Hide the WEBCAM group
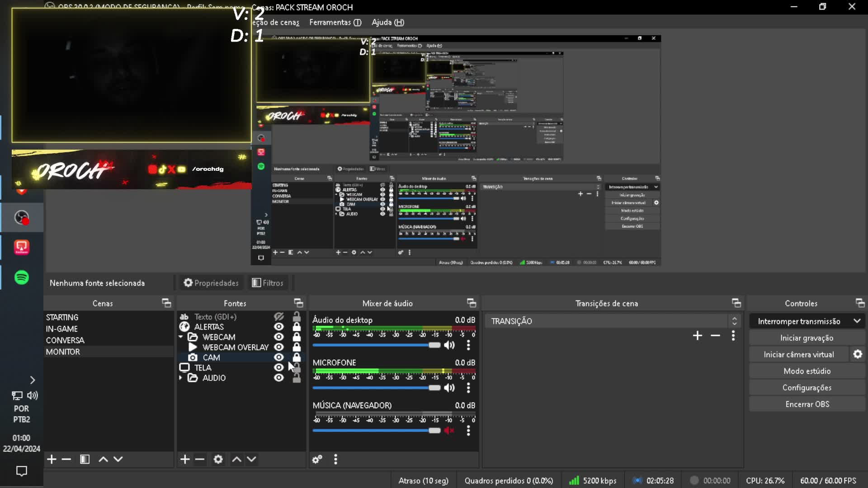Screen dimensions: 868x488 click(279, 337)
